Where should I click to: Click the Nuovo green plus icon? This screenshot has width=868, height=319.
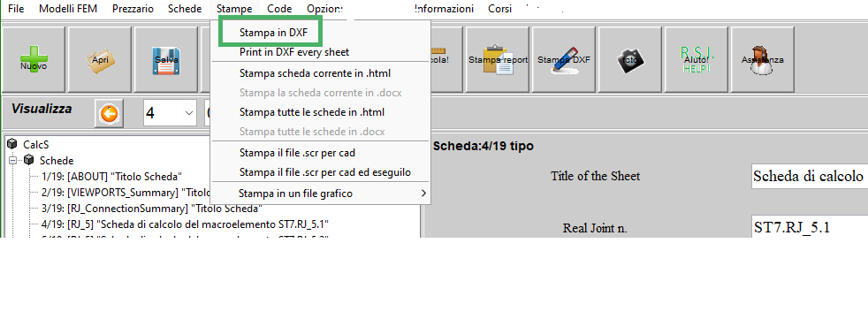[x=34, y=59]
